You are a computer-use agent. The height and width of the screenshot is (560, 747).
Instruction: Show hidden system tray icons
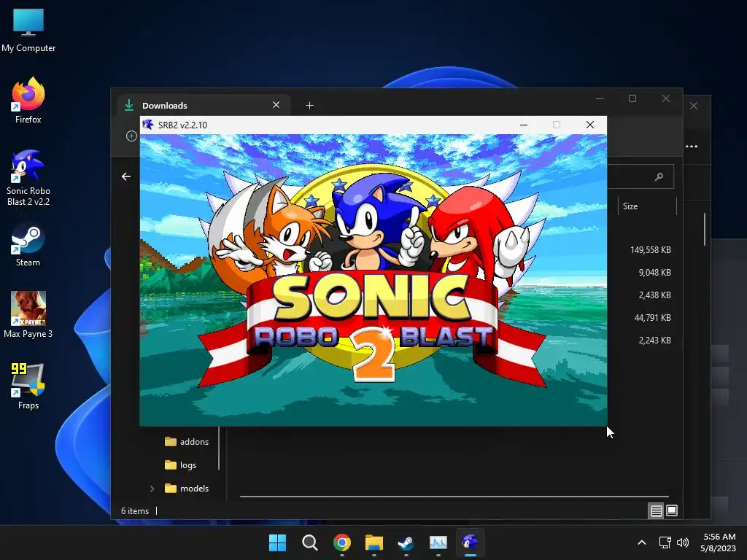[x=642, y=542]
